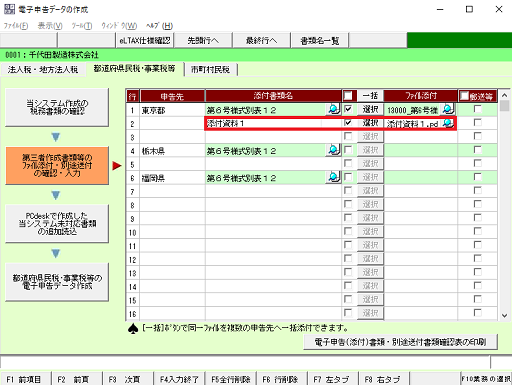Screen dimensions: 512x385
Task: Click F5 全行削除 function key button
Action: click(x=230, y=379)
